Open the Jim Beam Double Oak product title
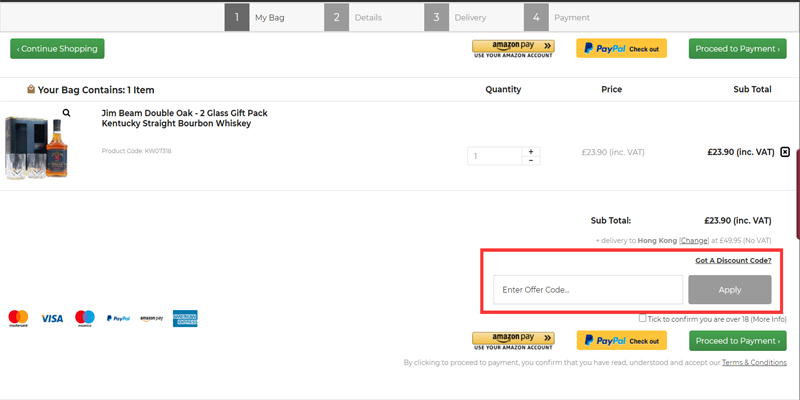This screenshot has height=400, width=800. (x=185, y=118)
